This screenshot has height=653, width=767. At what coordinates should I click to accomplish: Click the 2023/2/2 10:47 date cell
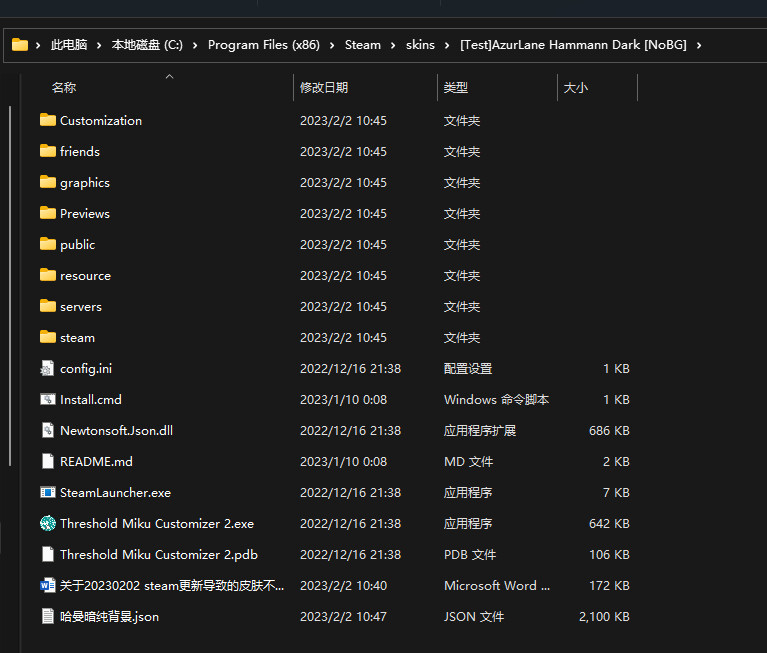coord(343,617)
